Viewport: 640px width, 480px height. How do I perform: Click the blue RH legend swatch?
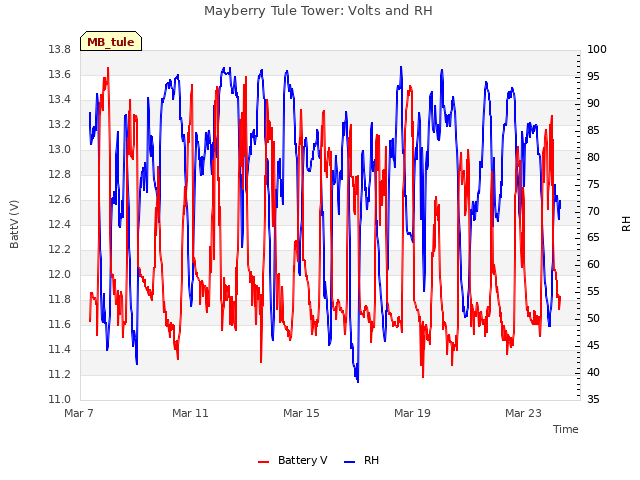[350, 462]
